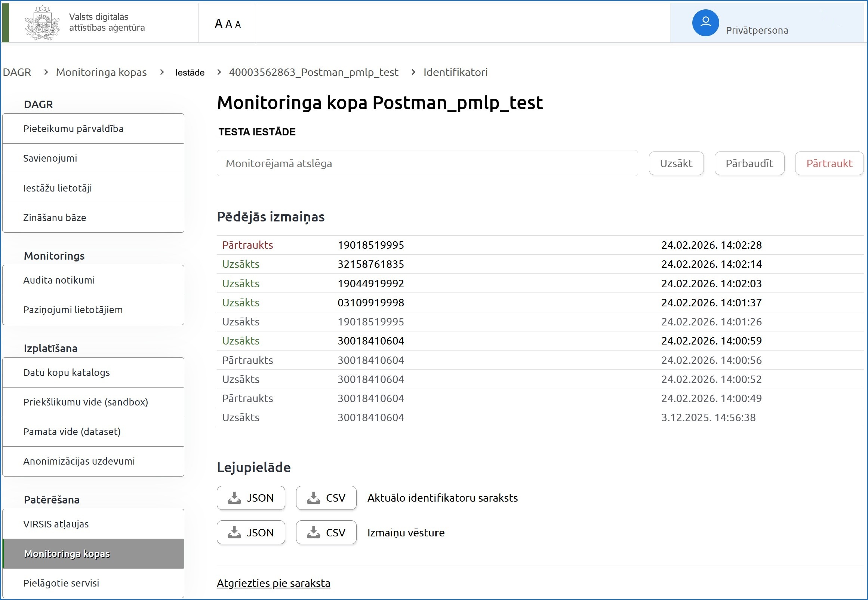The image size is (868, 600).
Task: Select the medium A font size
Action: [x=229, y=24]
